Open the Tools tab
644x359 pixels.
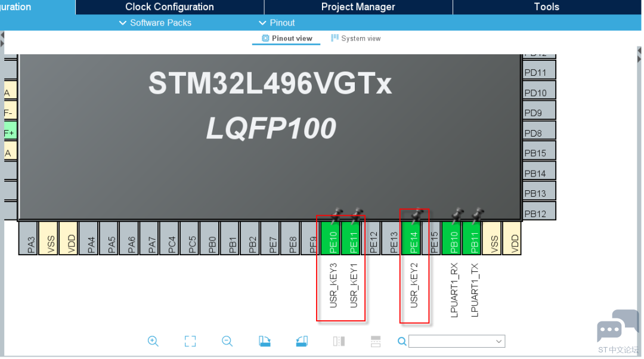tap(547, 7)
